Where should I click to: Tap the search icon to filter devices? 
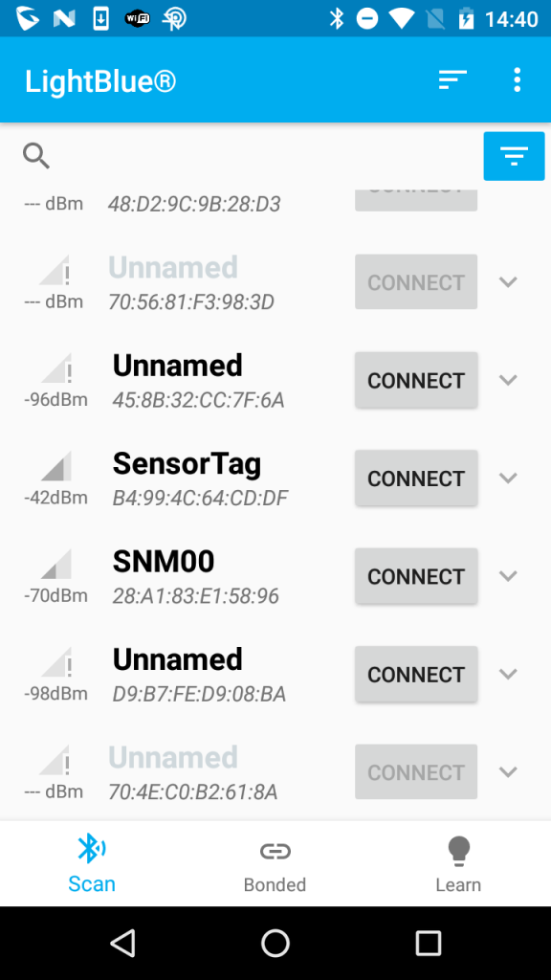(36, 155)
